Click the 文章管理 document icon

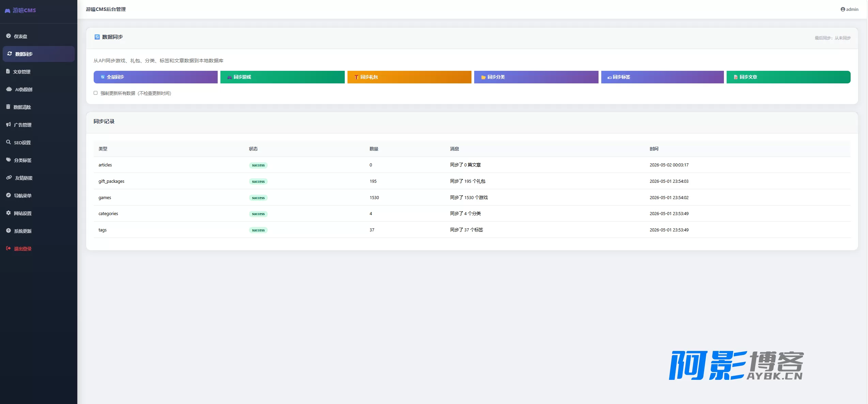[x=8, y=71]
